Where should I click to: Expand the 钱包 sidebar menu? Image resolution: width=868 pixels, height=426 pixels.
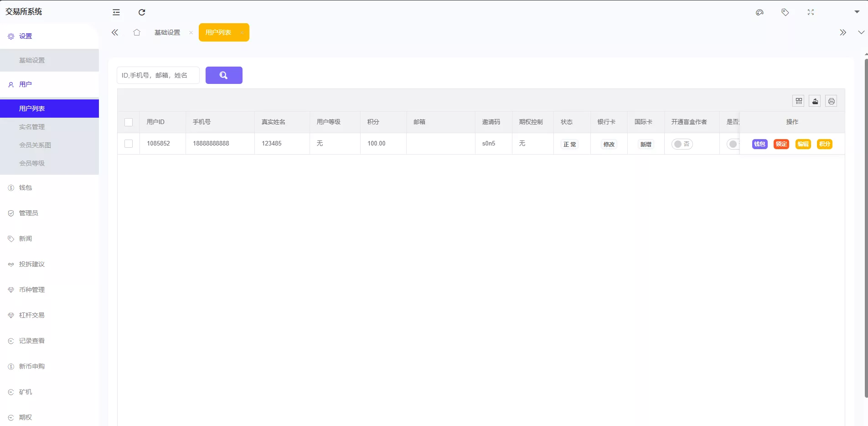click(x=26, y=187)
